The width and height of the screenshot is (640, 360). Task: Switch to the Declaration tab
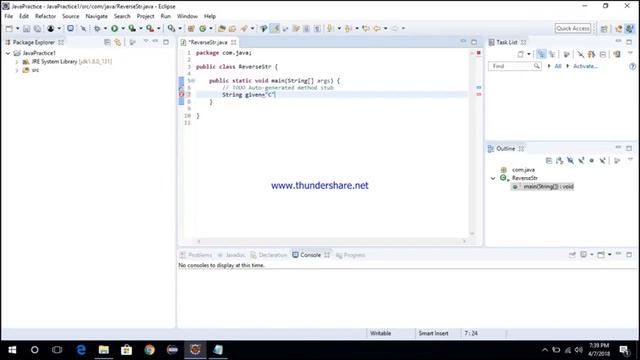[269, 255]
